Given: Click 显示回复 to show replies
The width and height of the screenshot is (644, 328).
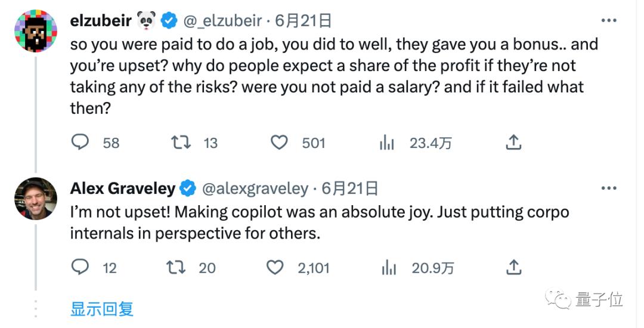Looking at the screenshot, I should tap(102, 309).
